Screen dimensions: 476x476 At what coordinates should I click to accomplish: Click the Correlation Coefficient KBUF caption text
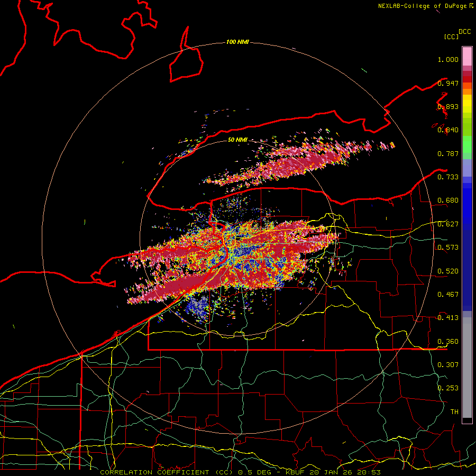pyautogui.click(x=240, y=472)
